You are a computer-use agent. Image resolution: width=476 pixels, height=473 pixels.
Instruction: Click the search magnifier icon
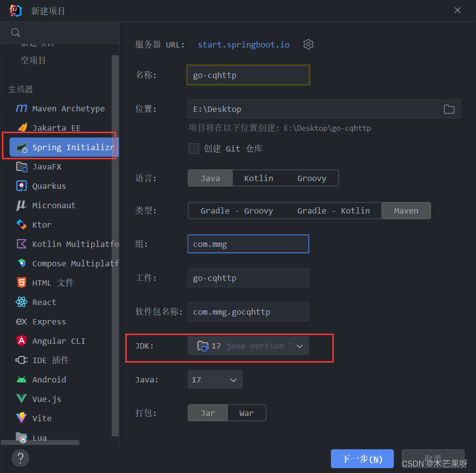tap(15, 32)
